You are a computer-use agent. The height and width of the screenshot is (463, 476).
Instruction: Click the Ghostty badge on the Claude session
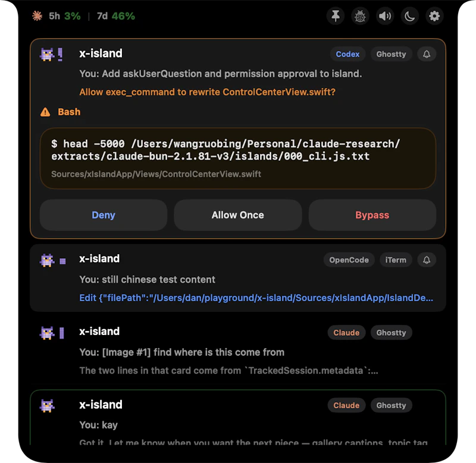pos(391,333)
